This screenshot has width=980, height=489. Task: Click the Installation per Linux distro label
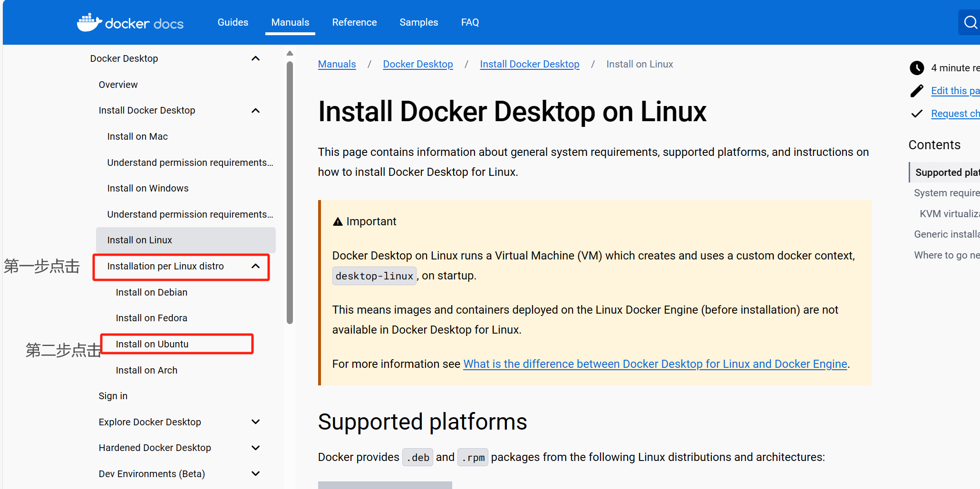pyautogui.click(x=165, y=266)
